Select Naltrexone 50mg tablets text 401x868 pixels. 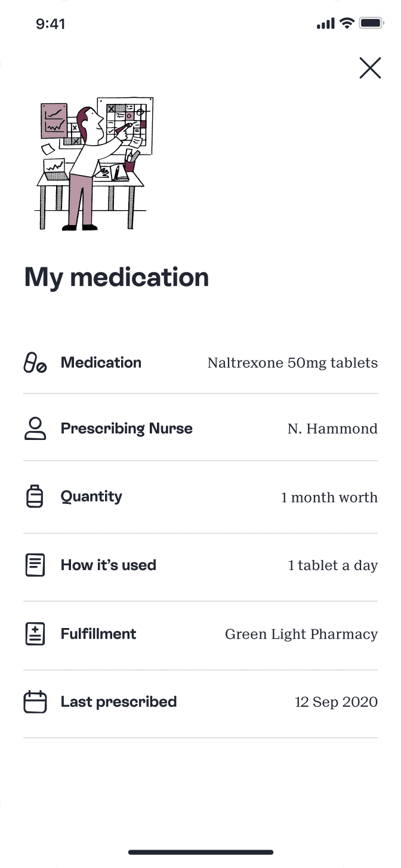coord(292,363)
